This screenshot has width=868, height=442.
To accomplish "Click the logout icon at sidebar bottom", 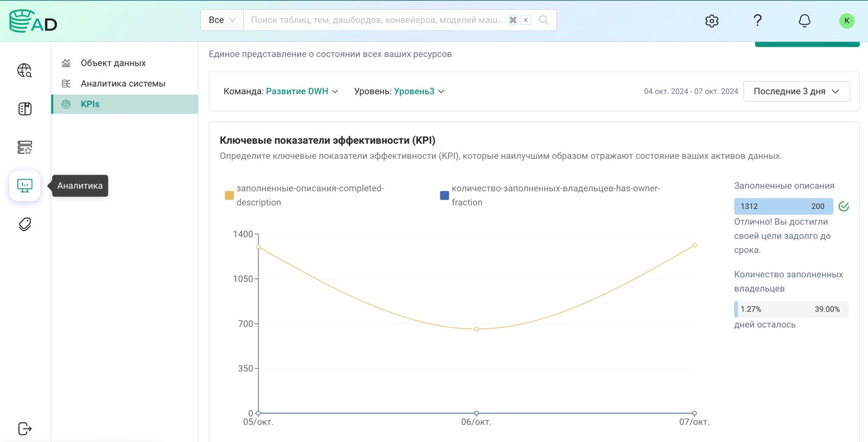I will click(25, 428).
